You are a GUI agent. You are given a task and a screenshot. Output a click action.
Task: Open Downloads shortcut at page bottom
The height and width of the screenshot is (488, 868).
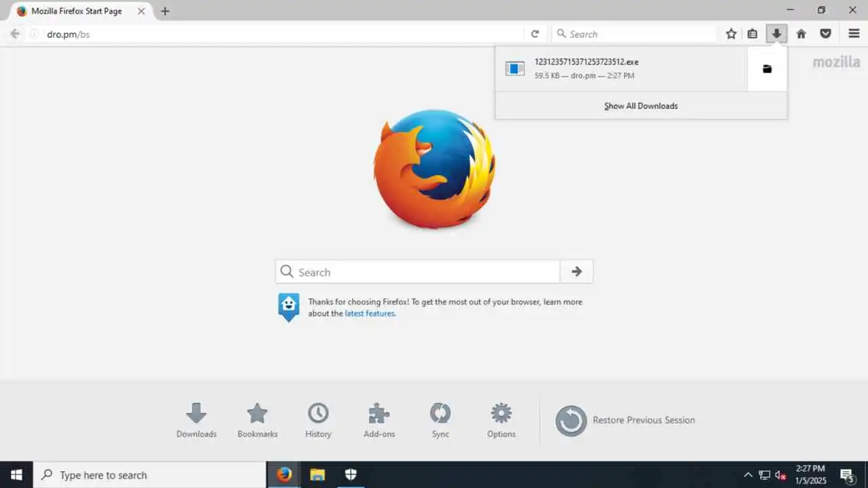197,420
